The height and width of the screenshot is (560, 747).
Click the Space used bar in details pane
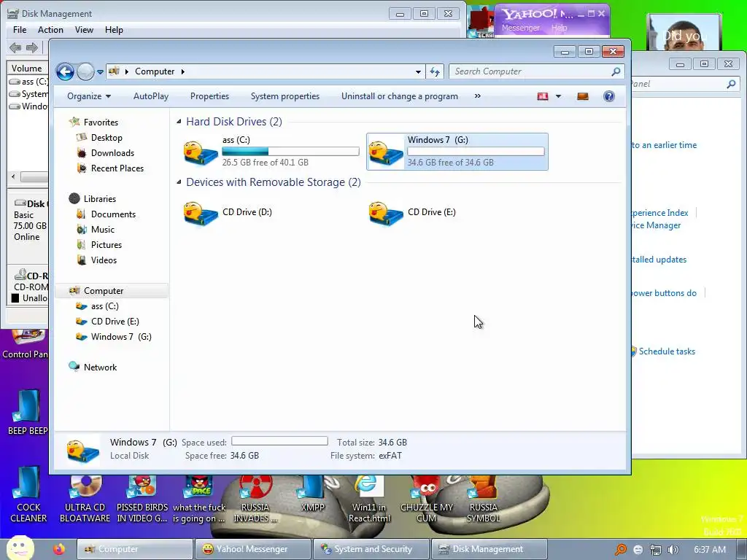[279, 441]
